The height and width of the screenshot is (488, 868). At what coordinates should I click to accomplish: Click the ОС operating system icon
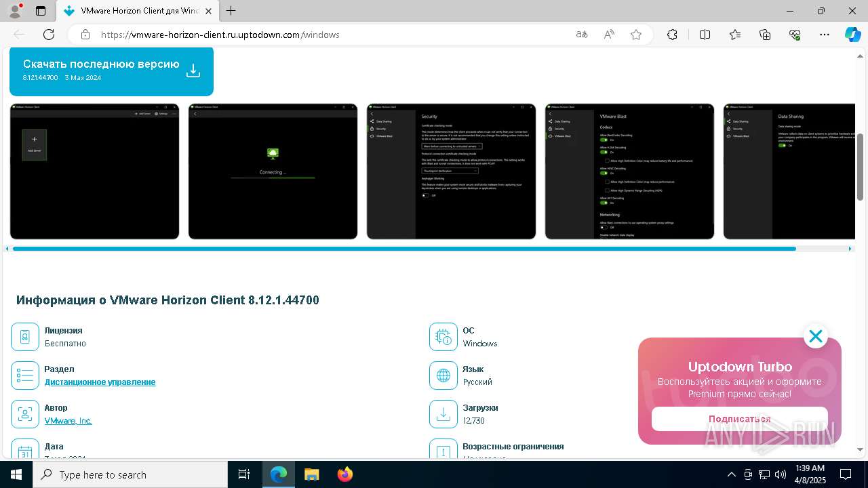coord(443,337)
